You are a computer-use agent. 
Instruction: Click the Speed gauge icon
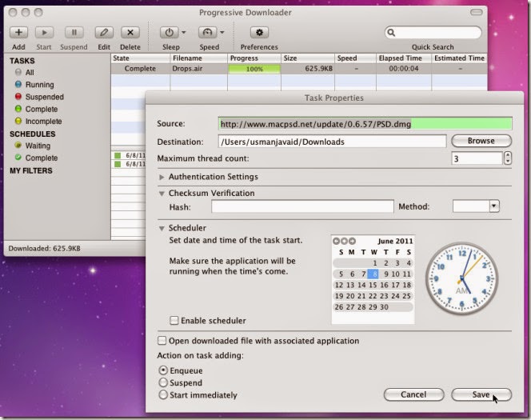click(x=207, y=33)
